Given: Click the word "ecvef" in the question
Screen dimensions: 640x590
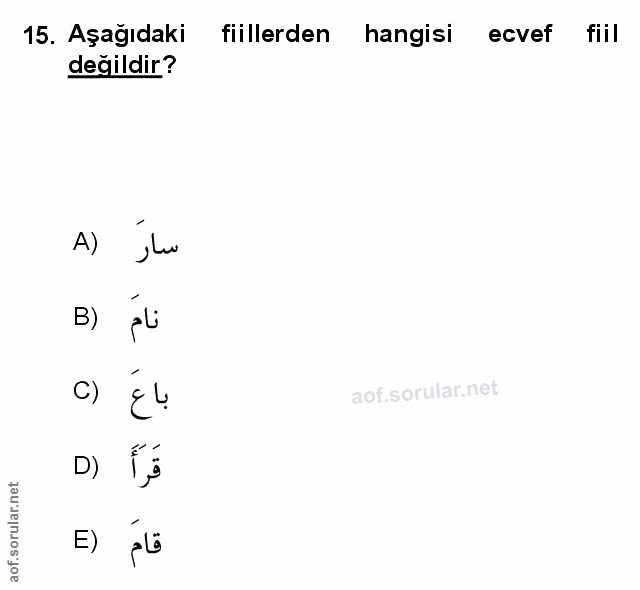Looking at the screenshot, I should click(x=520, y=35).
